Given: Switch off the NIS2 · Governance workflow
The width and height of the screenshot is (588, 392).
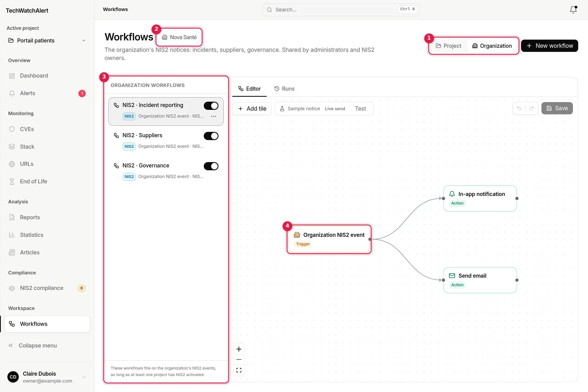Looking at the screenshot, I should [x=211, y=166].
